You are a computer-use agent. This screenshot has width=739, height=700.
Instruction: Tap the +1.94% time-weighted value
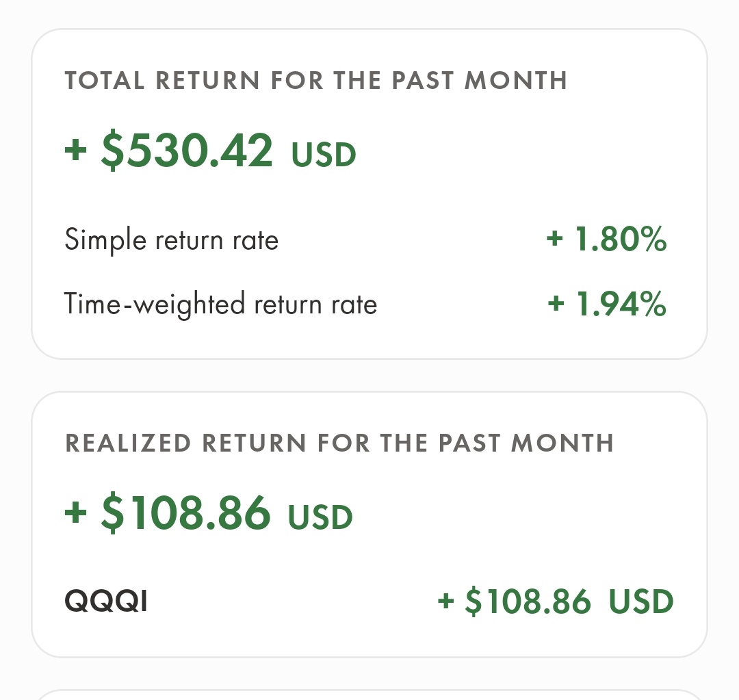click(620, 304)
